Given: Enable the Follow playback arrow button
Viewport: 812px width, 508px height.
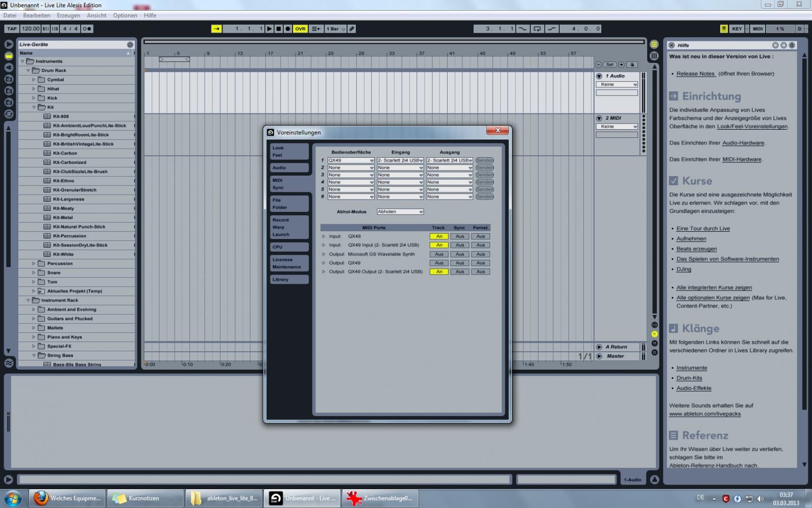Looking at the screenshot, I should coord(216,29).
